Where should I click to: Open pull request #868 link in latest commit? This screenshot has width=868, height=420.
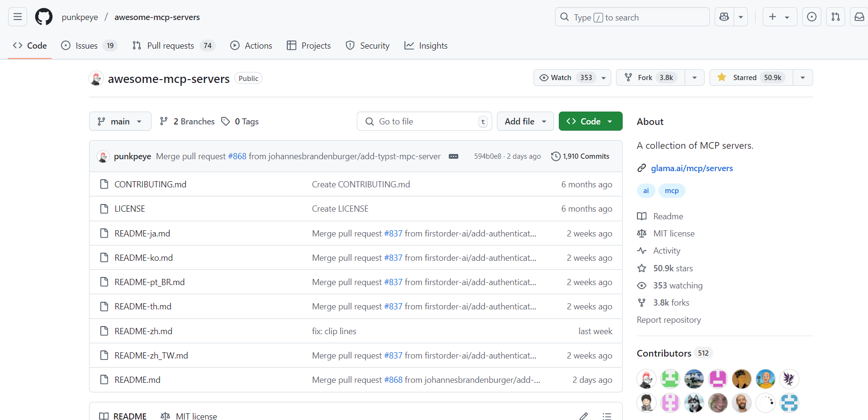point(237,156)
